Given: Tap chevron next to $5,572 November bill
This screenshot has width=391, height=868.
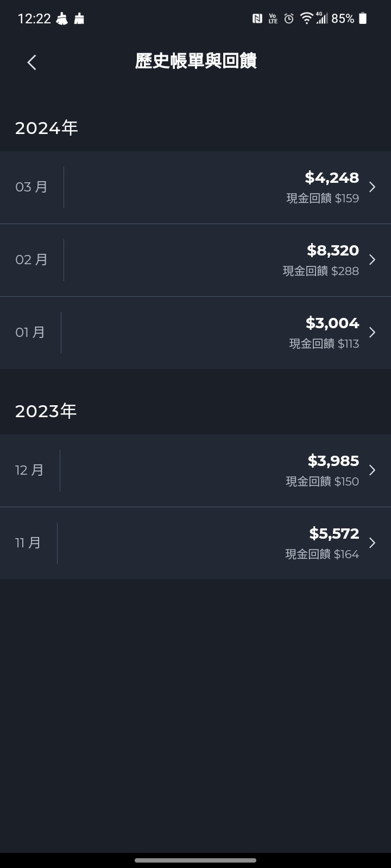Looking at the screenshot, I should pos(372,543).
